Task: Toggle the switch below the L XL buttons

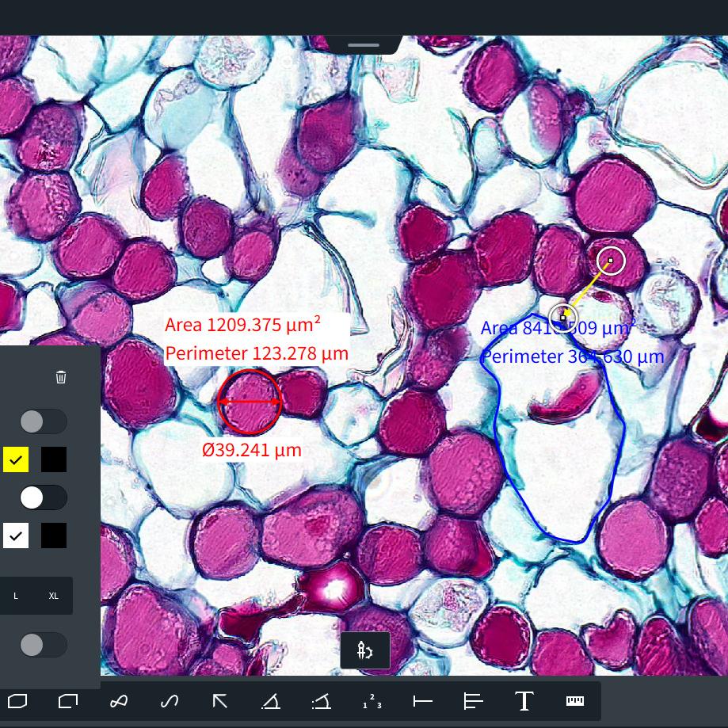Action: [44, 645]
